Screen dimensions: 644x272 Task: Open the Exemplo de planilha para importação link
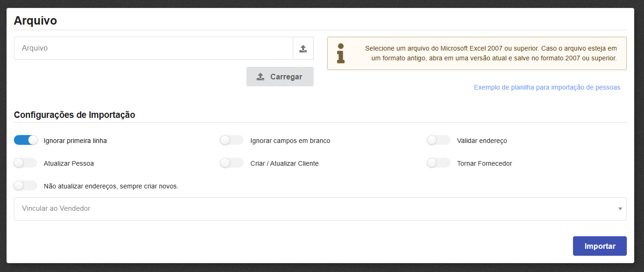(x=547, y=87)
